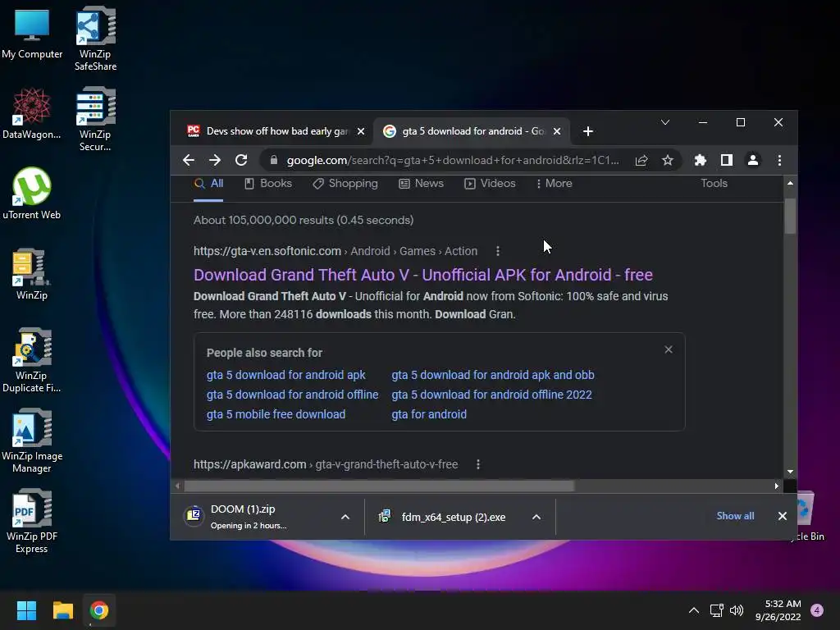Open the Windows Start menu

point(26,610)
